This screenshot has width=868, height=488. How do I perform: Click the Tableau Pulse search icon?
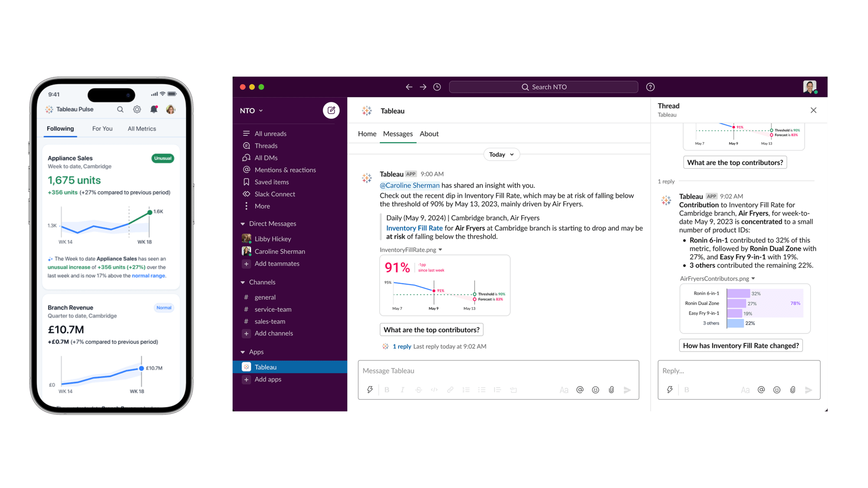[120, 110]
